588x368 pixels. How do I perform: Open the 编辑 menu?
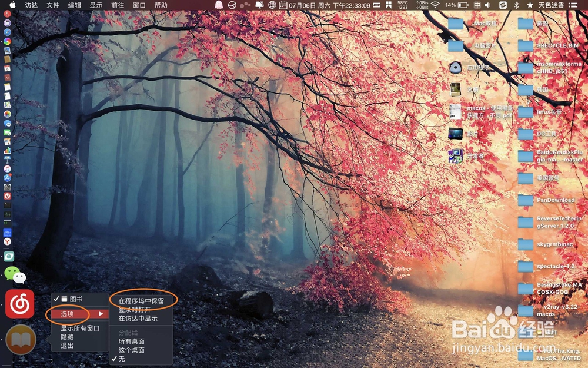point(74,5)
